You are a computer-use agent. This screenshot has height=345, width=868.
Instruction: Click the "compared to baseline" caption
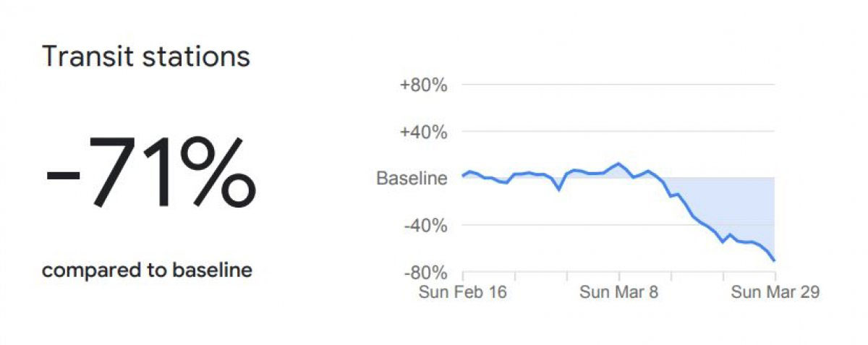pyautogui.click(x=147, y=271)
